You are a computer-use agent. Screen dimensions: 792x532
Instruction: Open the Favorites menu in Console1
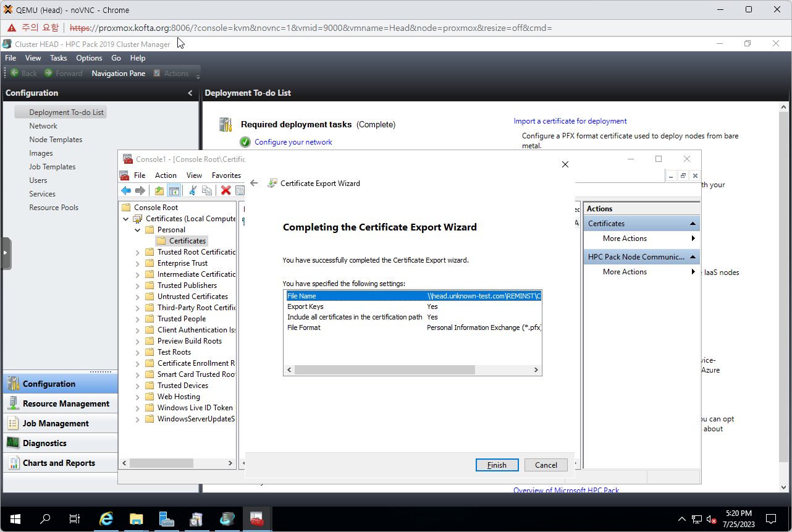coord(226,175)
